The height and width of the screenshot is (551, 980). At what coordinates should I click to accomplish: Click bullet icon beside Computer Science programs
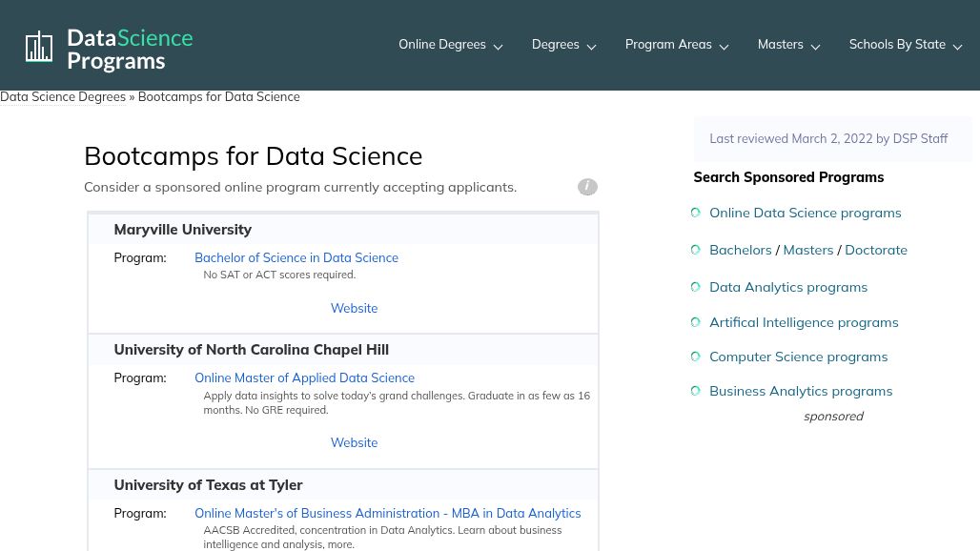(696, 357)
